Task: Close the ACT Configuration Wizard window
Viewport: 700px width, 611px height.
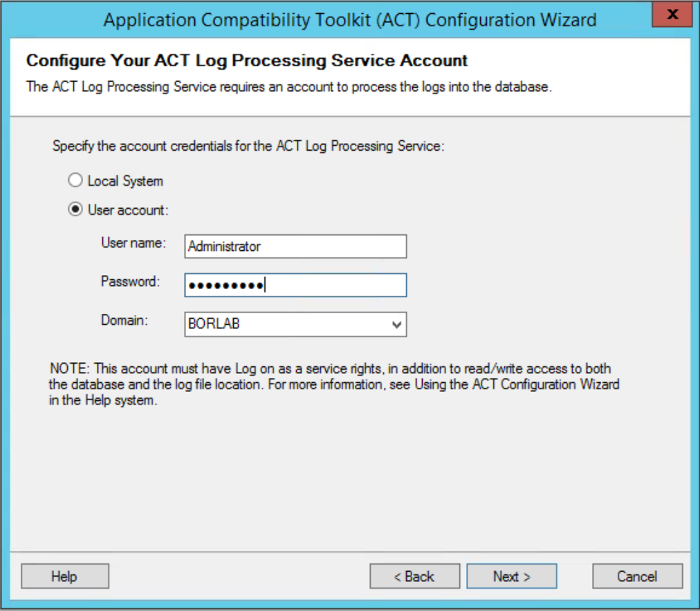Action: coord(672,15)
